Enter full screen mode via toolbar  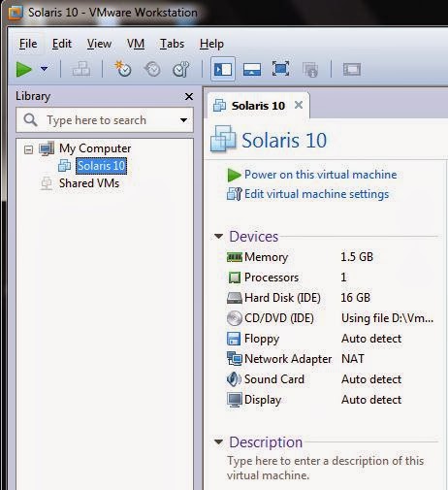(280, 69)
